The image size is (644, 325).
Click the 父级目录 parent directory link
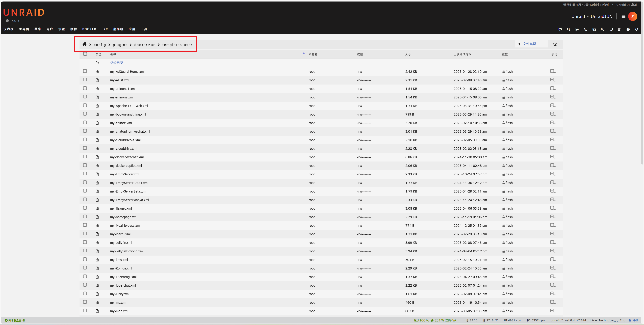click(116, 63)
